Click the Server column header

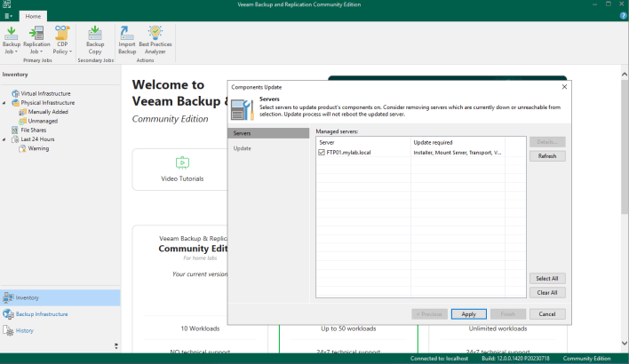click(363, 142)
